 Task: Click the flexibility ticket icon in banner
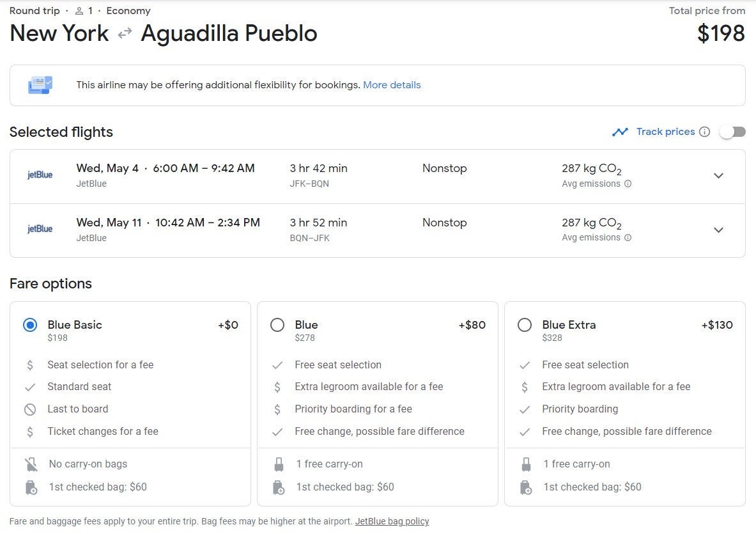click(40, 85)
